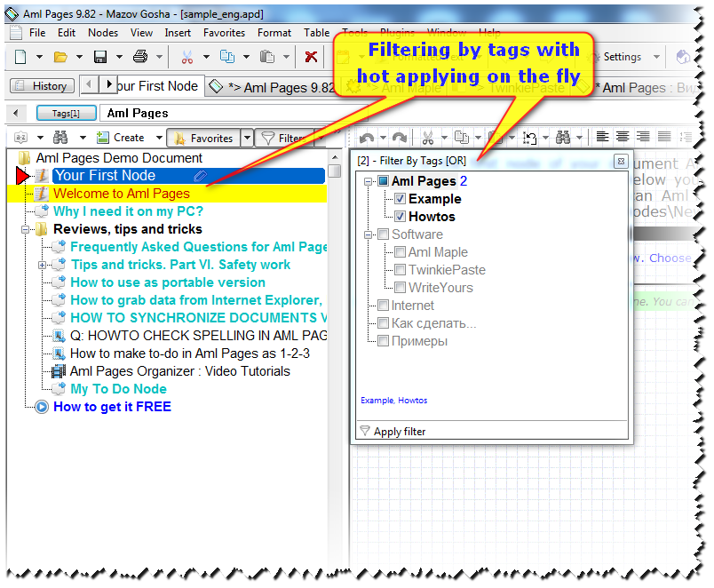Click the Align Left icon
714x588 pixels.
[602, 136]
